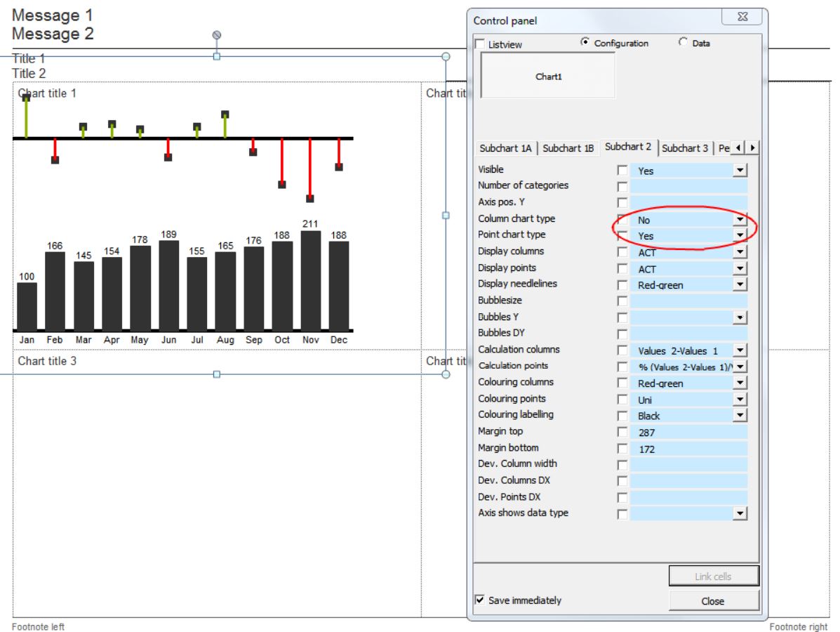Screen dimensions: 840x632
Task: Select the Configuration radio button
Action: [585, 42]
